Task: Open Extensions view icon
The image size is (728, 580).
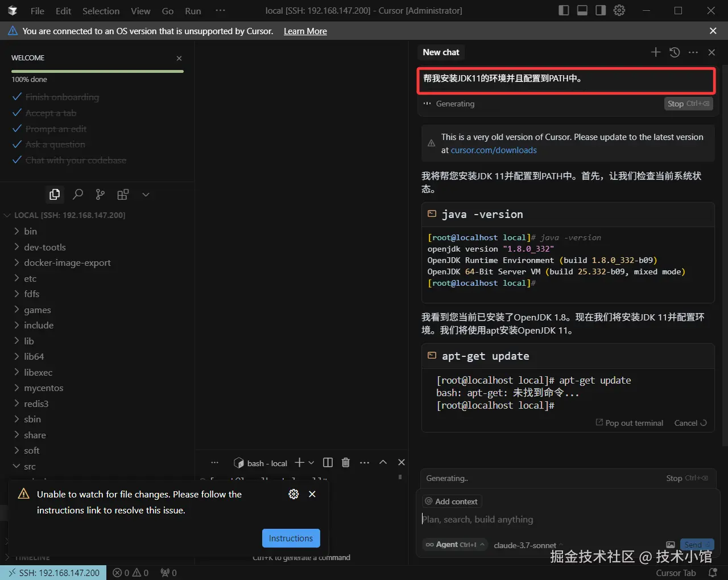Action: 123,195
